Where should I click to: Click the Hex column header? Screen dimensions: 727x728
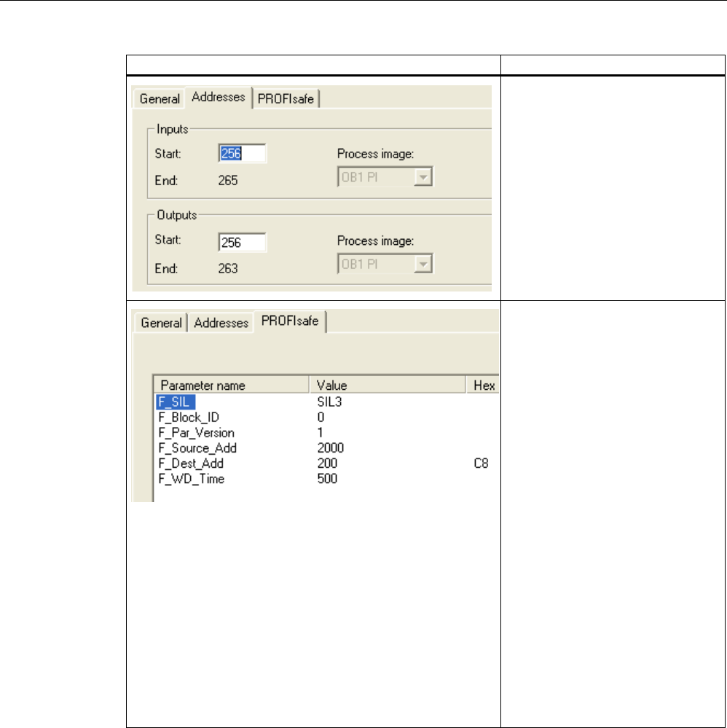click(x=483, y=385)
